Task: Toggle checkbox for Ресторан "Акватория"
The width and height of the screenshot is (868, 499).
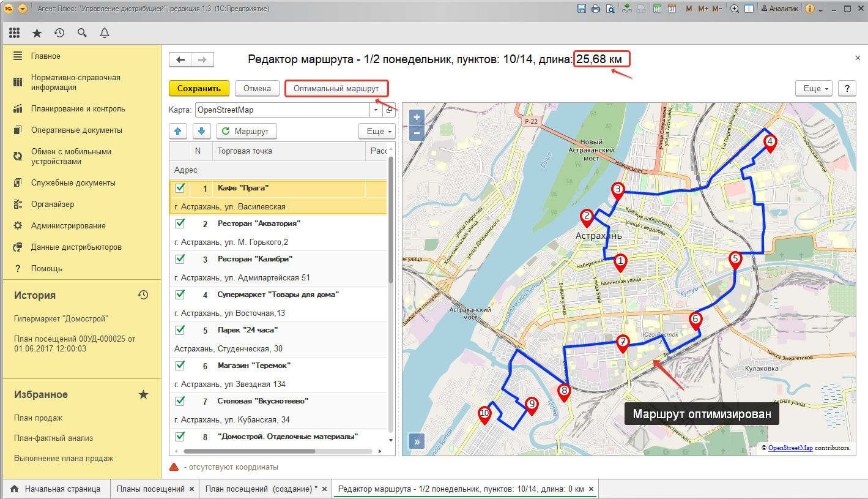Action: click(180, 223)
